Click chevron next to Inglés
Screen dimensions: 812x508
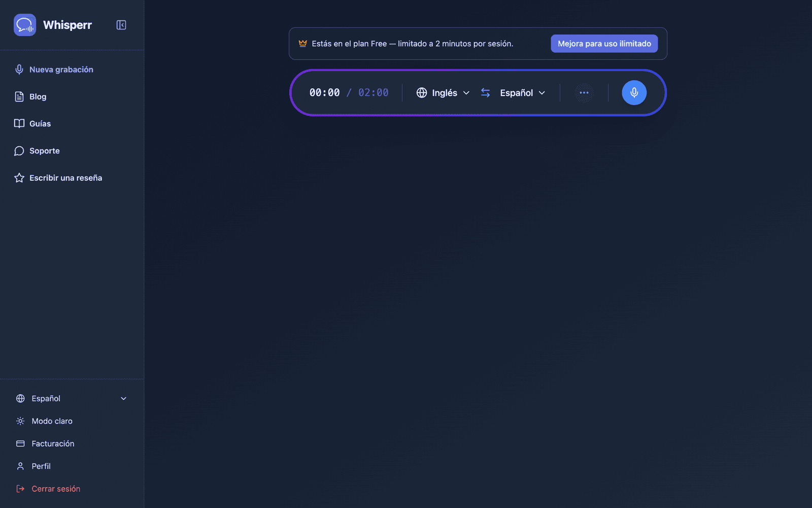coord(466,93)
